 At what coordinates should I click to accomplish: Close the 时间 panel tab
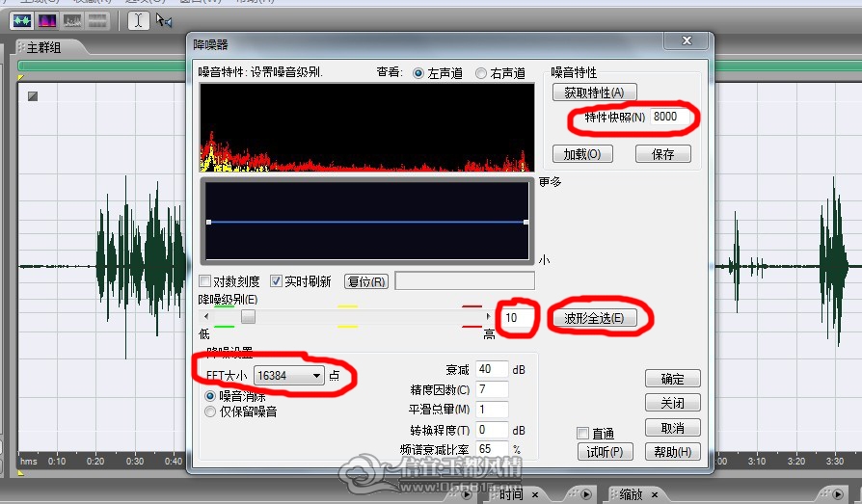click(535, 494)
